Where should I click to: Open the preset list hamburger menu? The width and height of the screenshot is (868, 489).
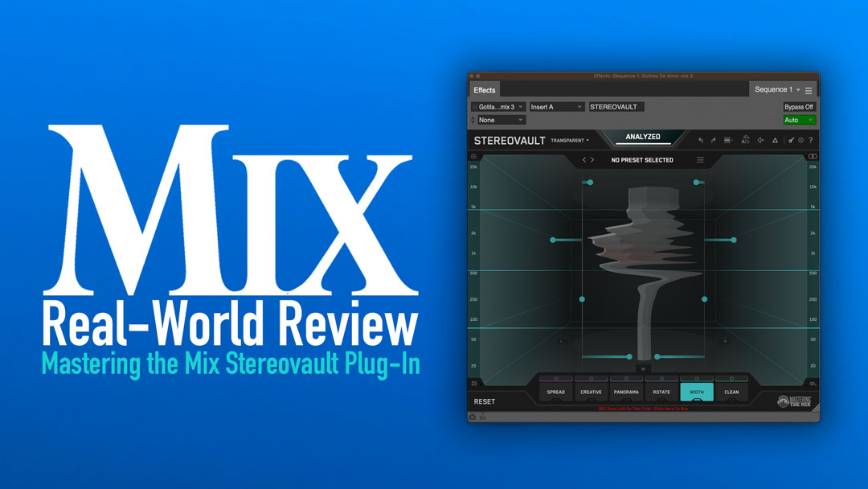700,160
